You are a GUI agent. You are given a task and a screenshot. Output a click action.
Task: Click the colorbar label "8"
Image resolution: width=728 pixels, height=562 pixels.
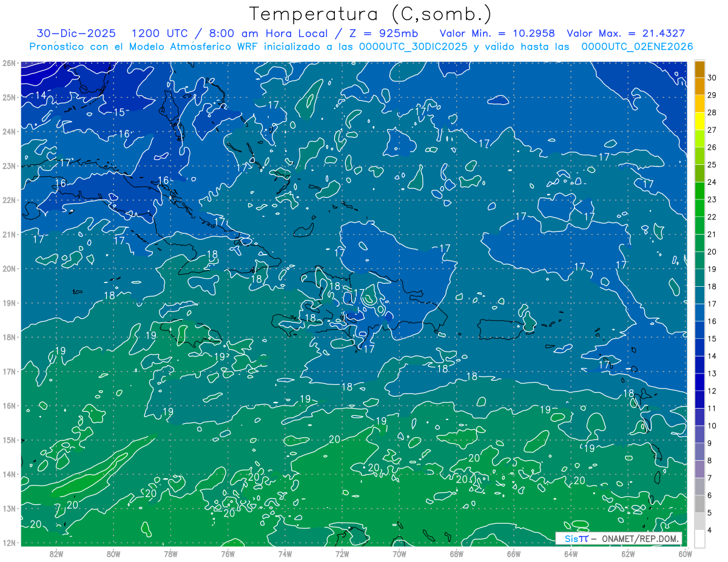tap(710, 461)
